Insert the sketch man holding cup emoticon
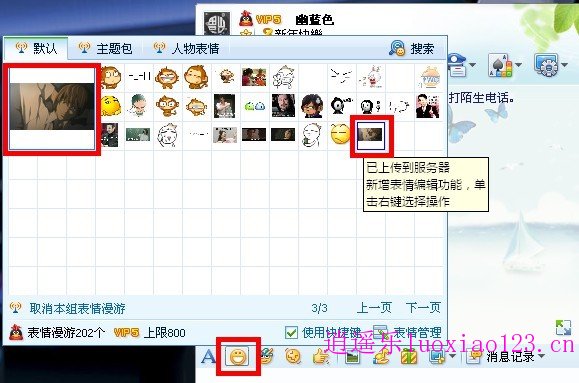 (x=311, y=134)
